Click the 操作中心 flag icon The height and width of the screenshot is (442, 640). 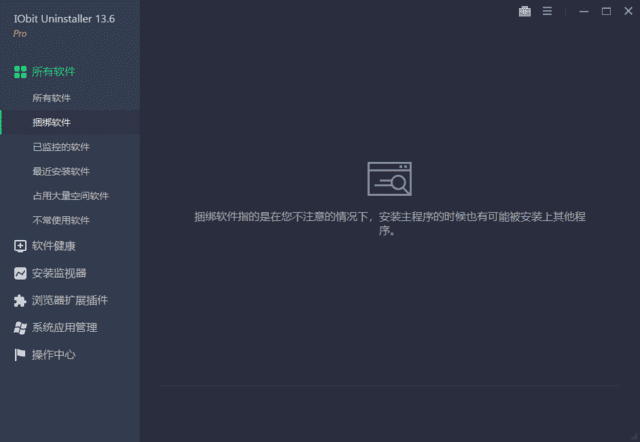click(x=20, y=354)
